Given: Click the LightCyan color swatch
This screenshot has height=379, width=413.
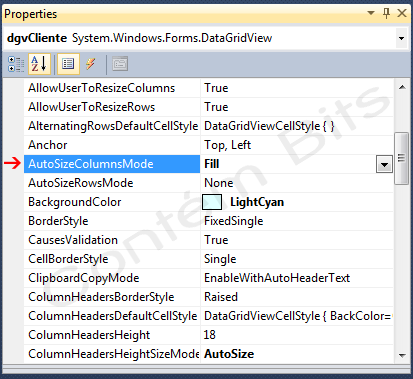Looking at the screenshot, I should click(x=212, y=202).
